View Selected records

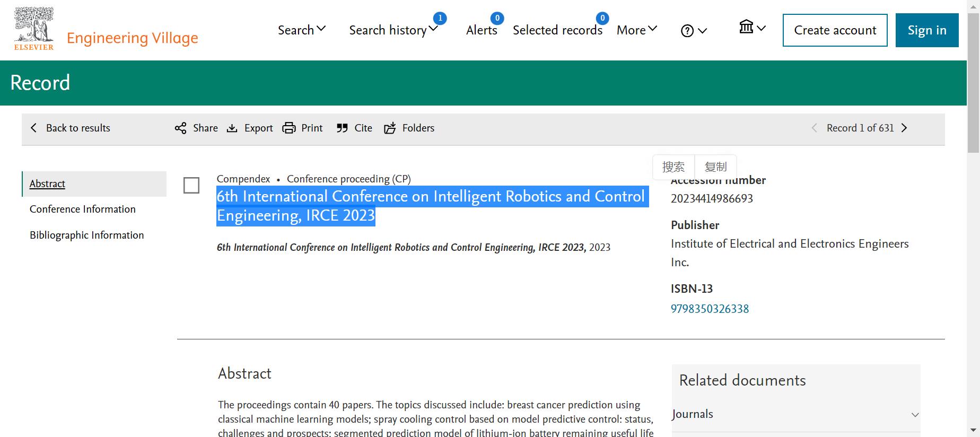click(x=557, y=30)
